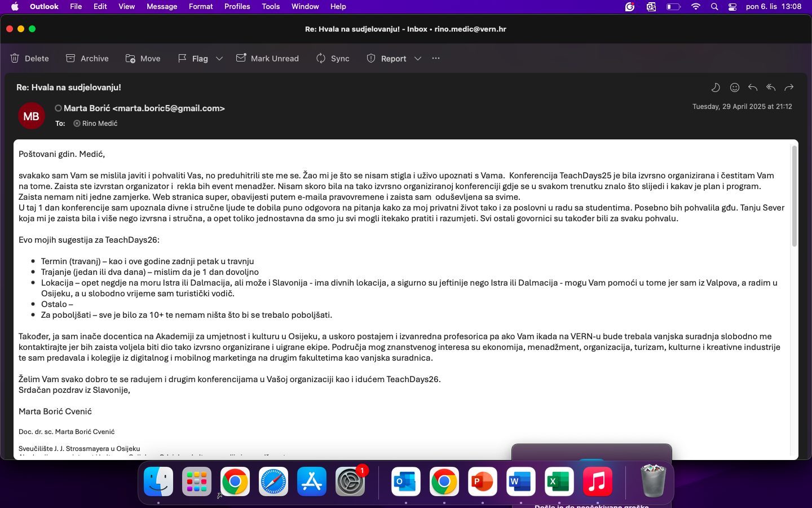Open the Profiles menu

click(237, 7)
